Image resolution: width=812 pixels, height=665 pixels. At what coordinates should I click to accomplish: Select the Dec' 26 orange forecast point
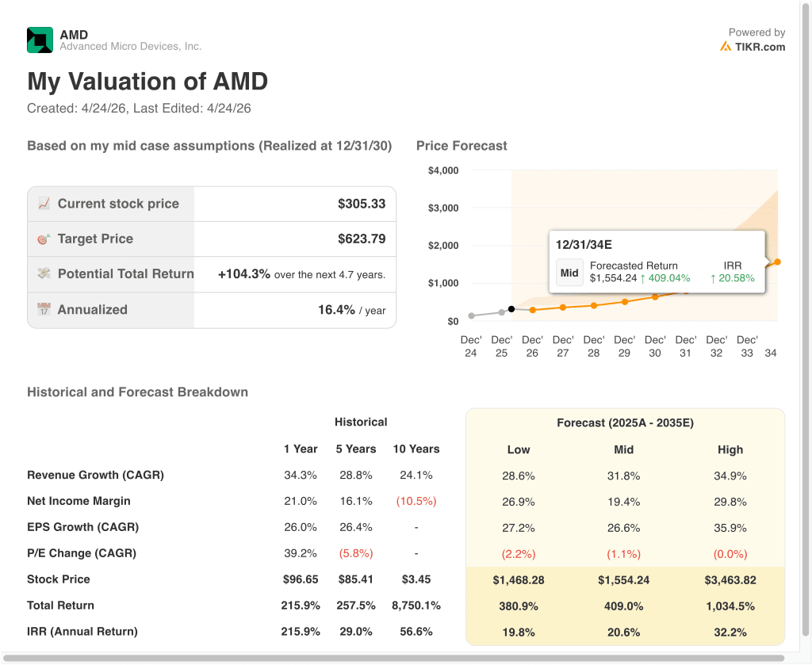pyautogui.click(x=532, y=310)
